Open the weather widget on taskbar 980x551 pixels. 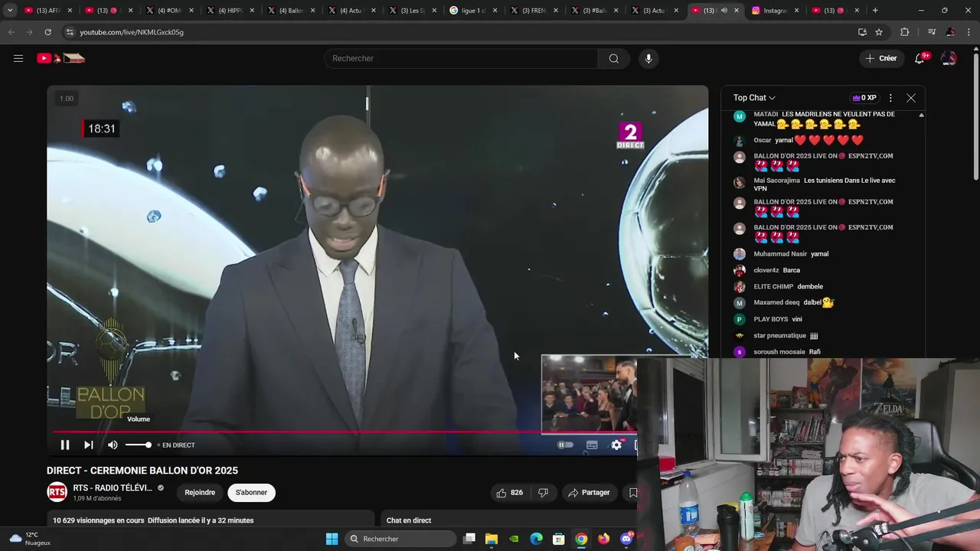(x=29, y=539)
